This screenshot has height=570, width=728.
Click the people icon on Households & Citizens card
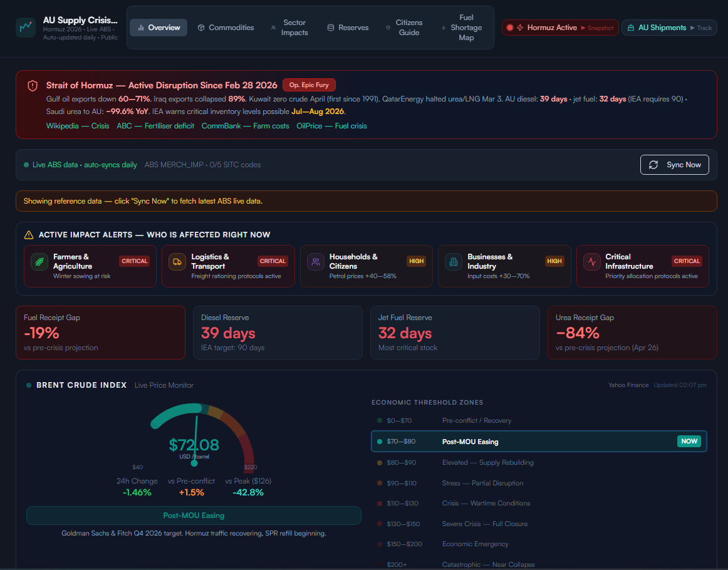[x=316, y=262]
